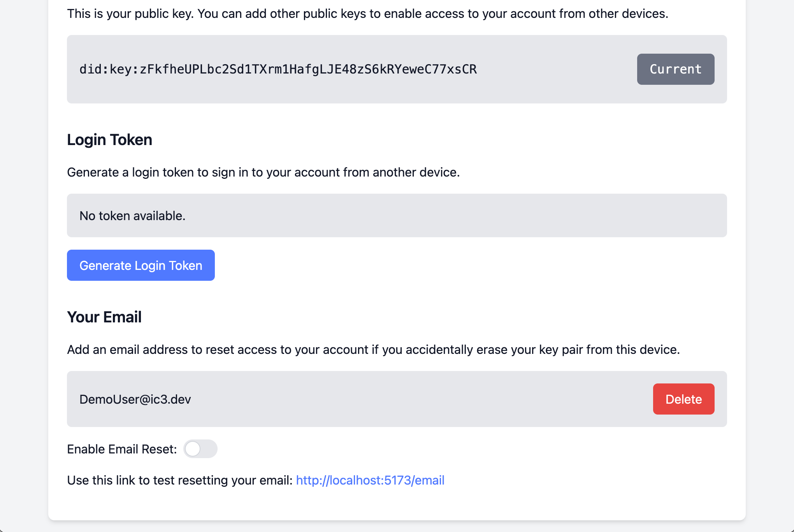
Task: Click the Enable Email Reset label text
Action: click(122, 449)
